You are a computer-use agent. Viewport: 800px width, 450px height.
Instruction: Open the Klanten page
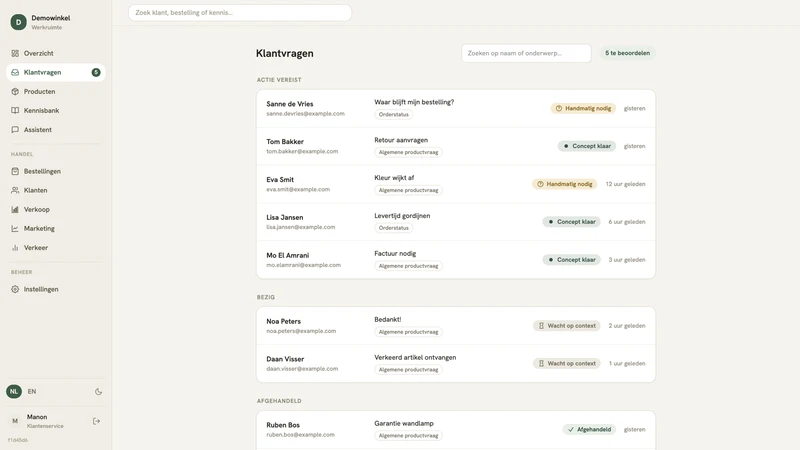[56, 190]
